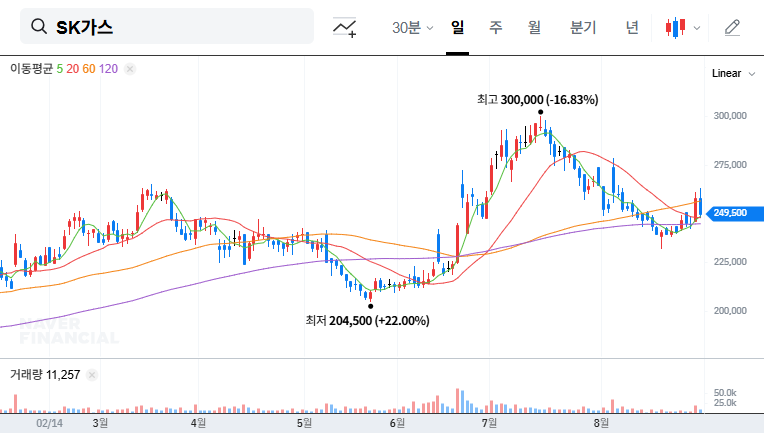Screen dimensions: 764x433
Task: Click the 8월 month axis label
Action: [x=601, y=423]
